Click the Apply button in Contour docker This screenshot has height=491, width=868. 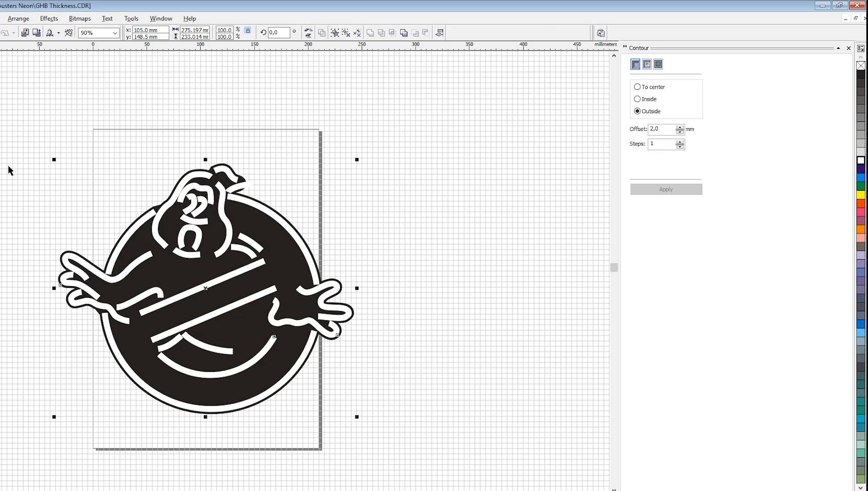click(x=666, y=189)
